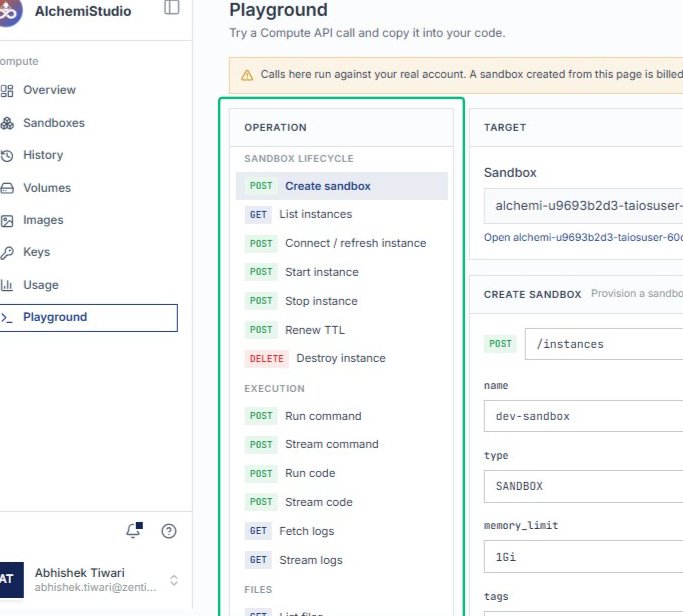Screen dimensions: 683x616
Task: Click the DELETE method badge
Action: coord(267,359)
